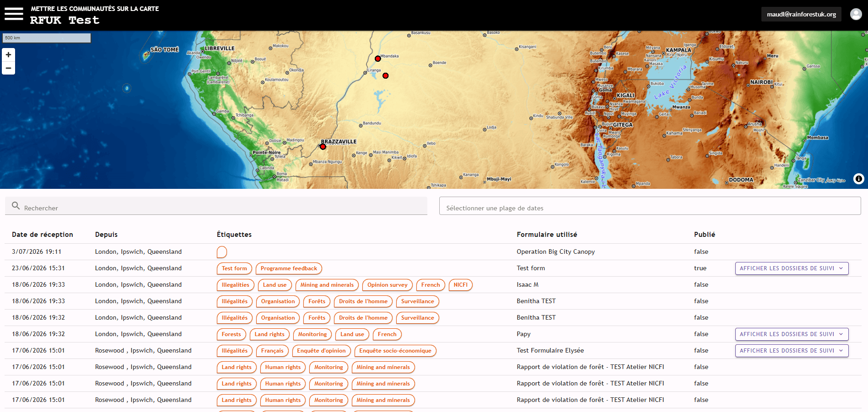Sort by Date de réception column
The width and height of the screenshot is (868, 412).
[x=43, y=235]
